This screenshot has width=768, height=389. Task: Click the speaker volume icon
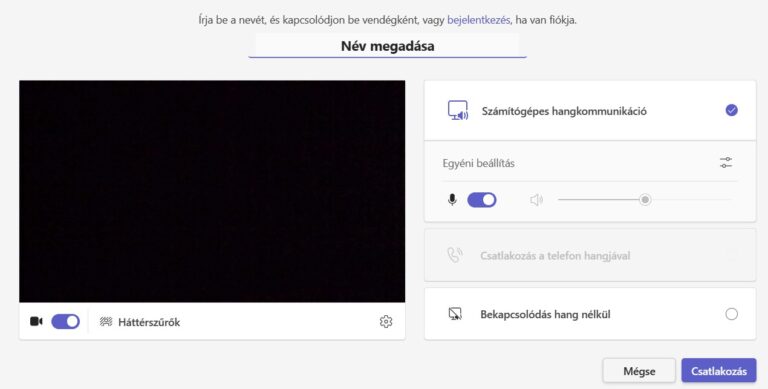[x=536, y=200]
